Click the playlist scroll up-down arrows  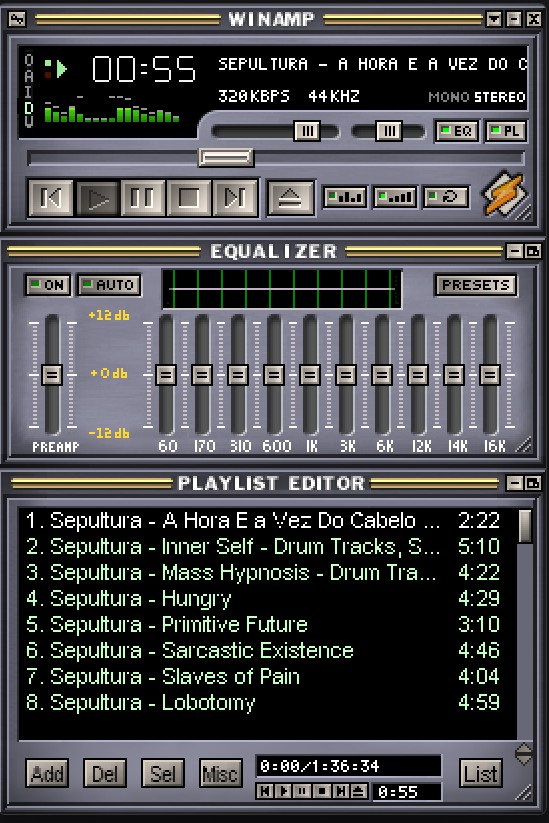point(524,754)
